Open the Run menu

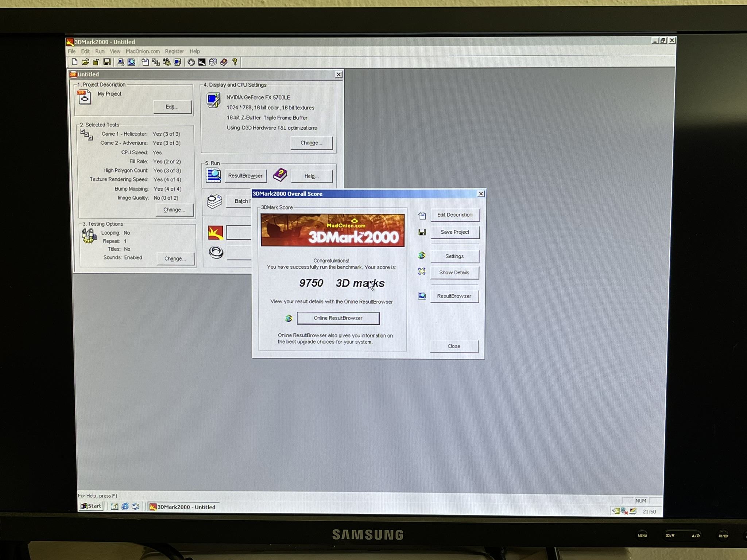100,51
